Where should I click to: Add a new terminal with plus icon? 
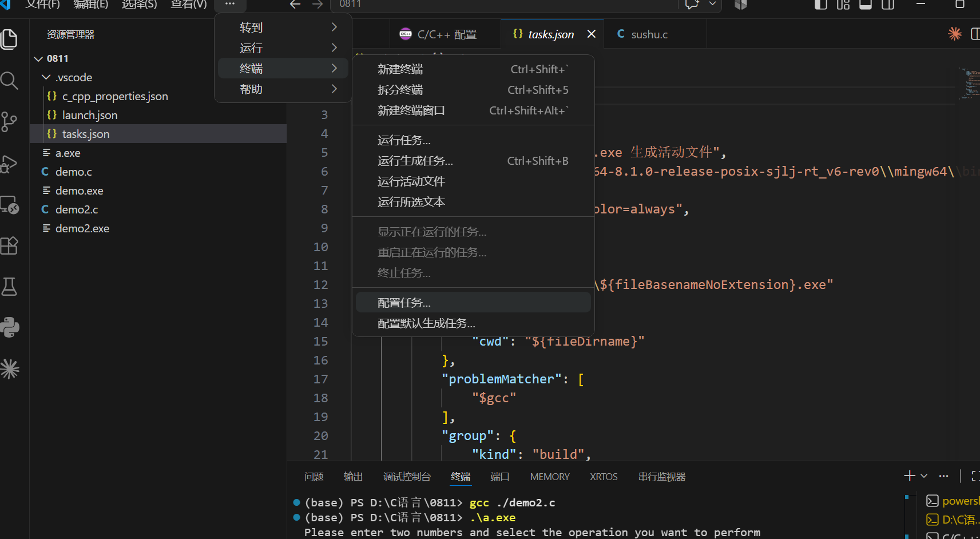click(909, 476)
